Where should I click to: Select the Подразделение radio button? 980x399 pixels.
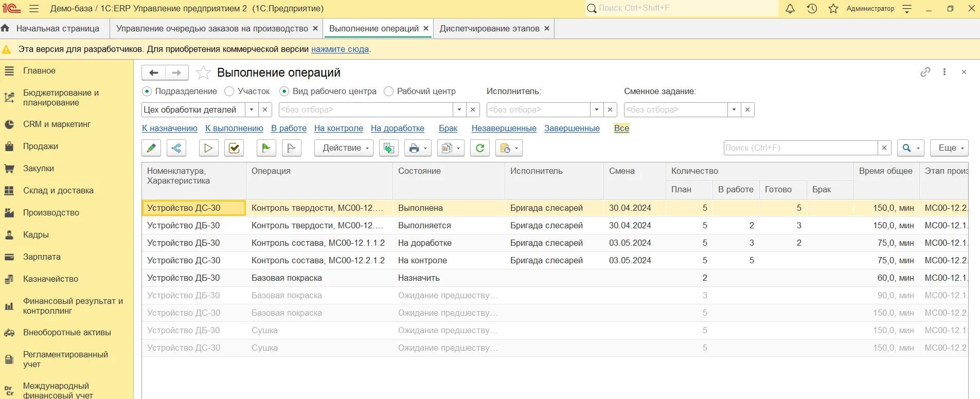click(147, 91)
